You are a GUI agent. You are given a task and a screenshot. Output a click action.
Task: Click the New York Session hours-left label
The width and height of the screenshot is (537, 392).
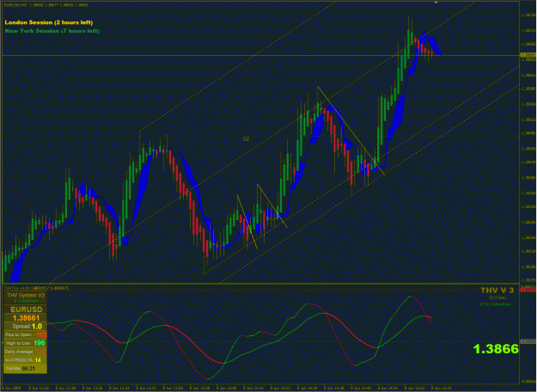[x=52, y=31]
